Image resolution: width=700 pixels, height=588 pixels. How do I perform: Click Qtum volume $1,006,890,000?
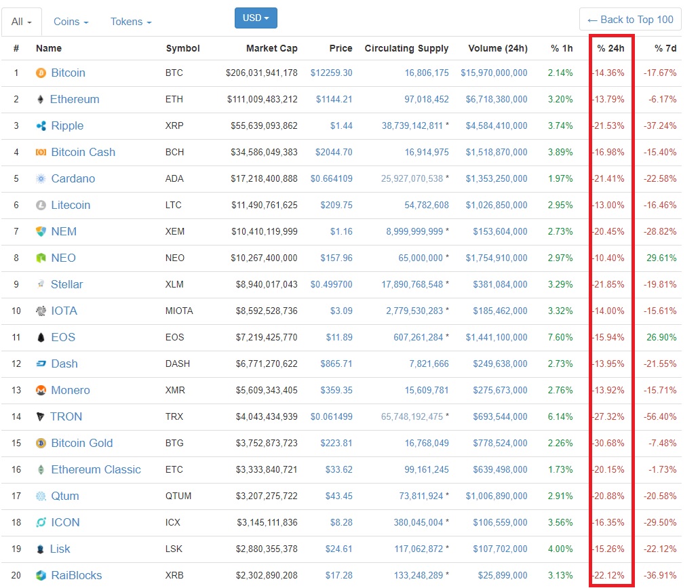497,496
